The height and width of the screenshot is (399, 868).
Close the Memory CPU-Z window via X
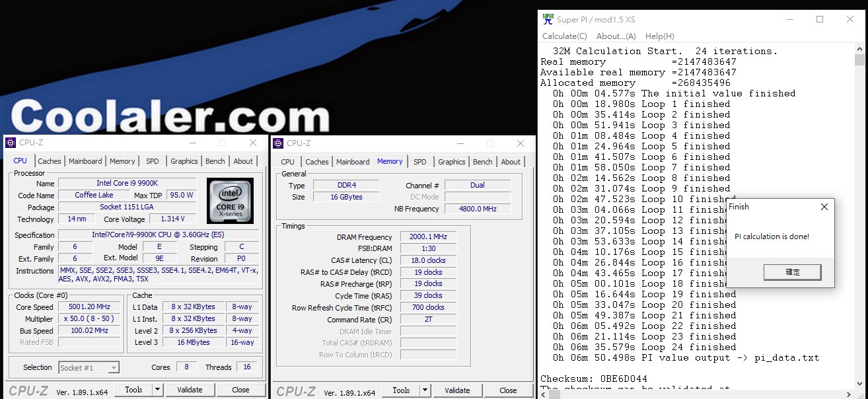pos(521,143)
